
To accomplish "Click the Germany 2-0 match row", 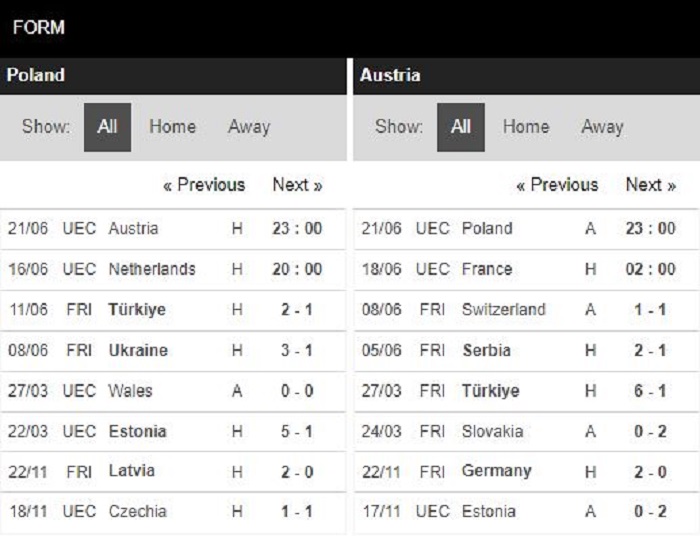I will click(527, 472).
